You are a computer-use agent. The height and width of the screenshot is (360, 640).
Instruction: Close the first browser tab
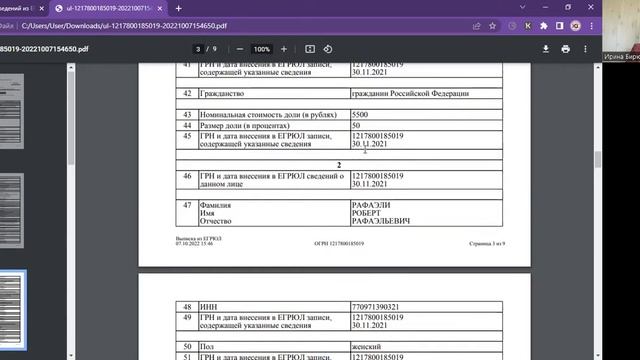tap(42, 8)
